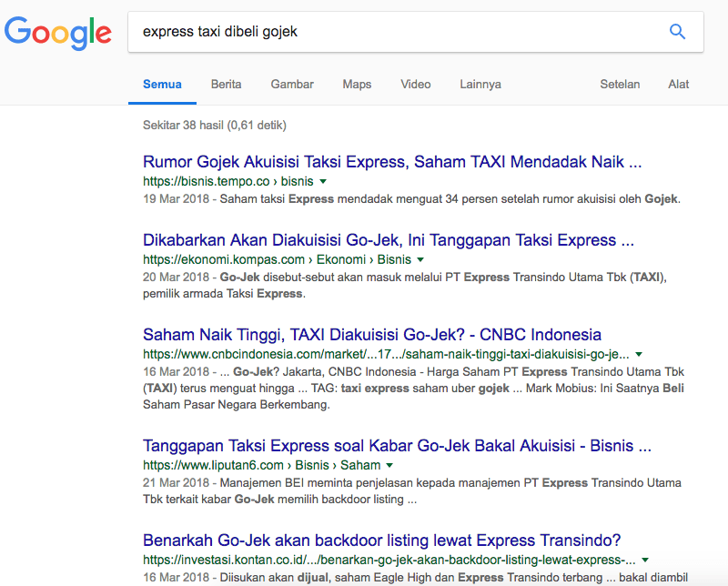728x586 pixels.
Task: Click the snippet 'Diisukan akan dijual, saham Eagle High'
Action: [415, 577]
